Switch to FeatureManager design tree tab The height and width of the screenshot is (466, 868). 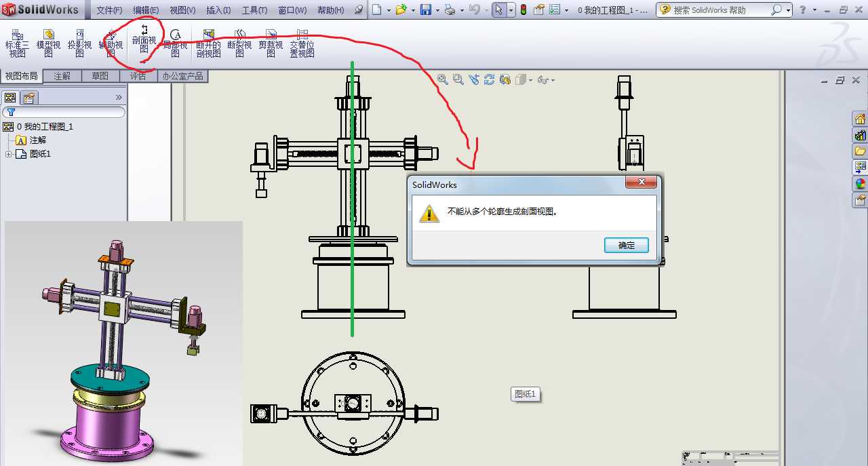tap(10, 98)
